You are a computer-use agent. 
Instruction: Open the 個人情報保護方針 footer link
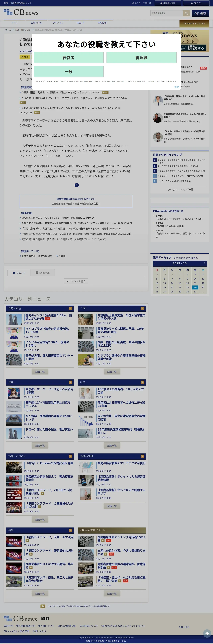[x=26, y=626]
